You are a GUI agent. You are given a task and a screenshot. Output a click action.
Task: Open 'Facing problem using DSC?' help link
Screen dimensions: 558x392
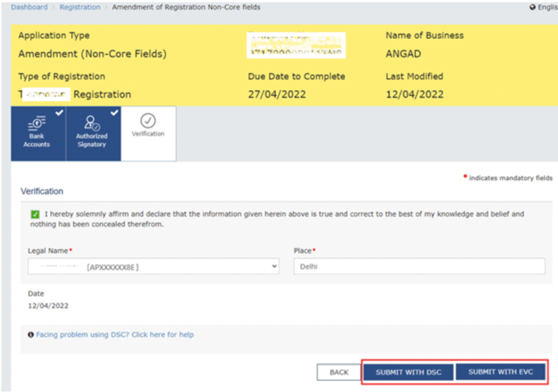point(114,335)
